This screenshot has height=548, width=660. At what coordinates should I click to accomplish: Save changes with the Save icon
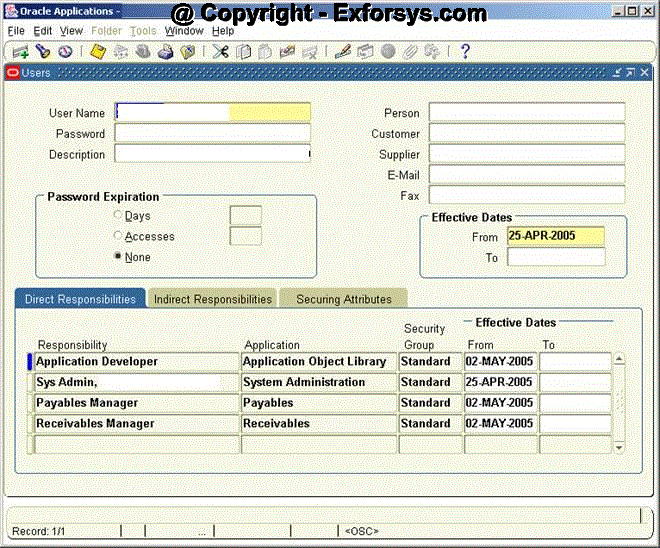pyautogui.click(x=99, y=51)
